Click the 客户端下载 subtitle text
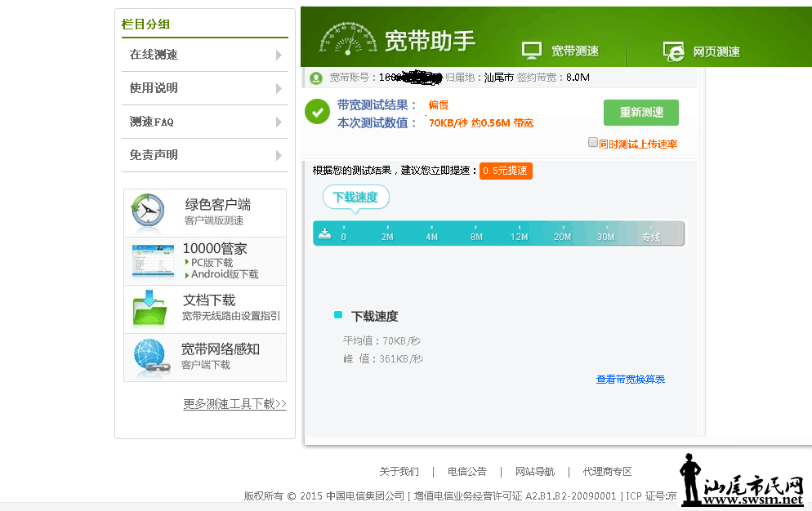This screenshot has width=812, height=511. click(x=206, y=365)
